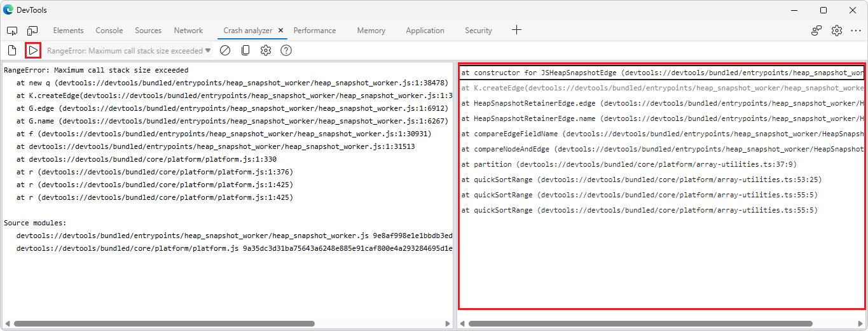
Task: Select 'at constructor for JSHeapSnapshotEdge' line
Action: [661, 73]
